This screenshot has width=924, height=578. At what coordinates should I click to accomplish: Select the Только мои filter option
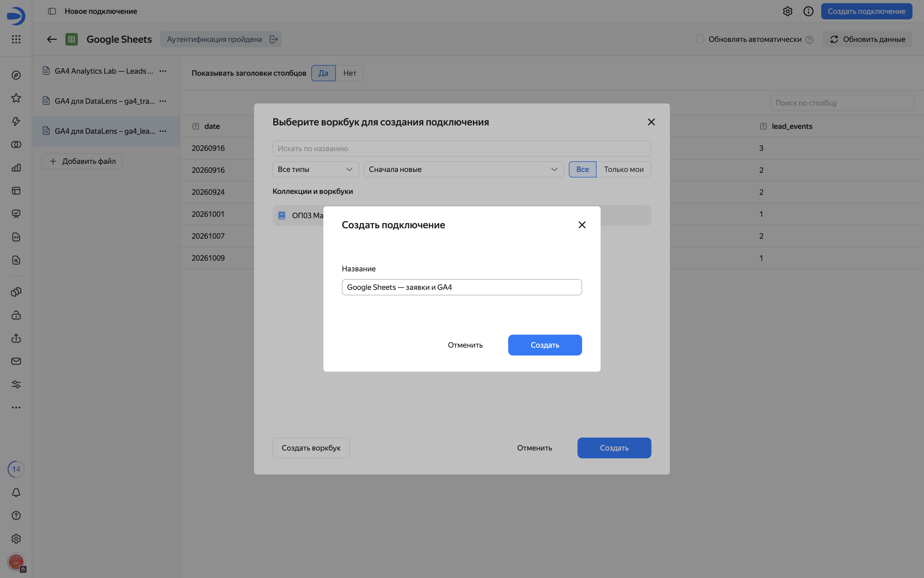coord(623,169)
